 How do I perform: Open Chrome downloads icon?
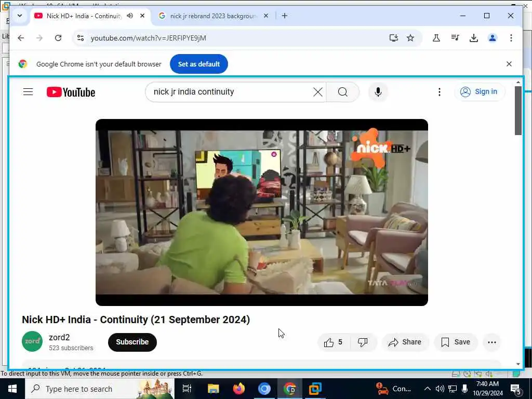click(x=474, y=38)
